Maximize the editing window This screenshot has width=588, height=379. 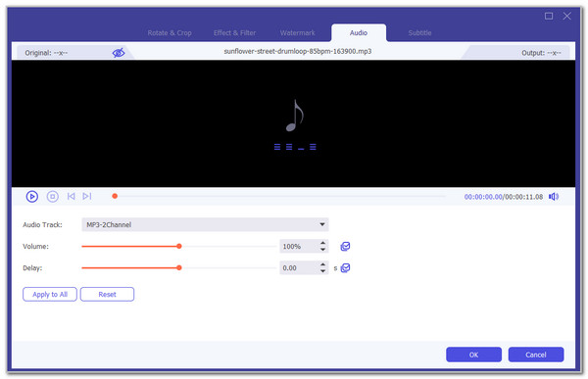click(549, 16)
